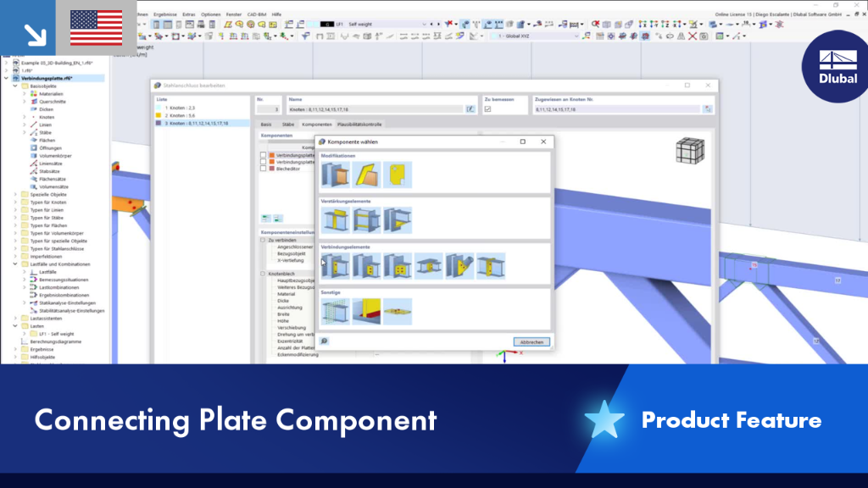Click the edit name icon beside Name field
This screenshot has height=488, width=868.
(470, 109)
